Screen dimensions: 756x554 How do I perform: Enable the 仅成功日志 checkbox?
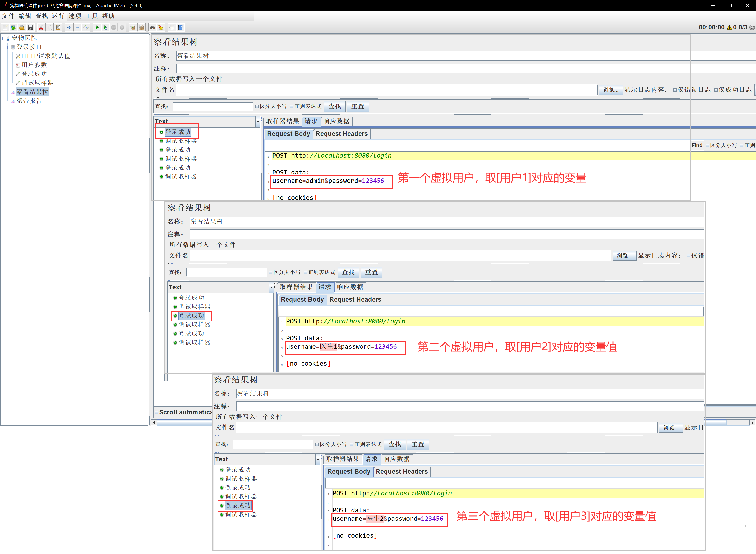coord(716,90)
